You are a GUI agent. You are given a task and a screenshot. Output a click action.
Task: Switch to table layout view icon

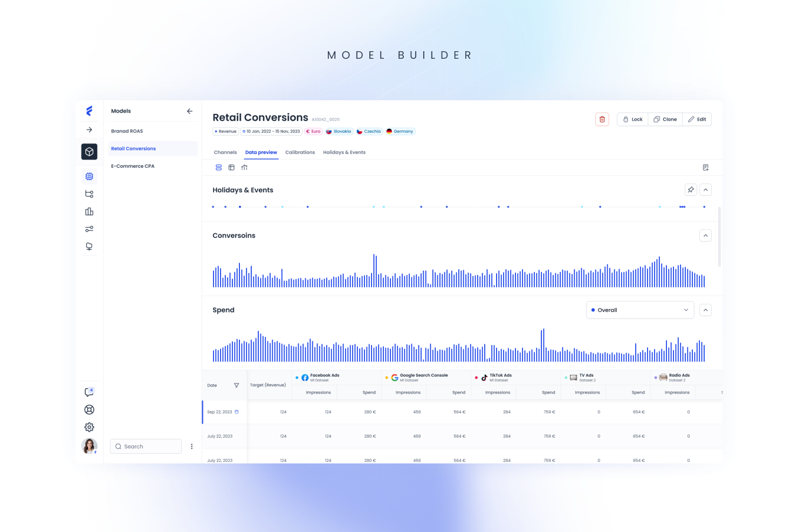(231, 168)
